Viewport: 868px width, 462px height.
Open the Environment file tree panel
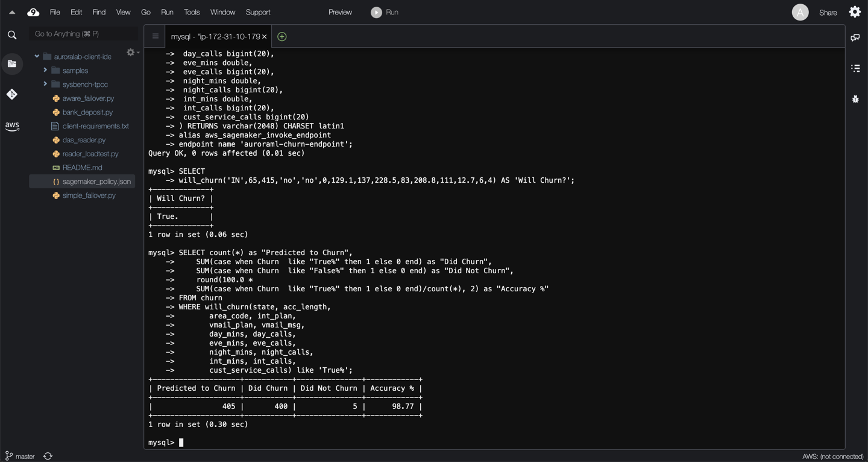pos(12,63)
